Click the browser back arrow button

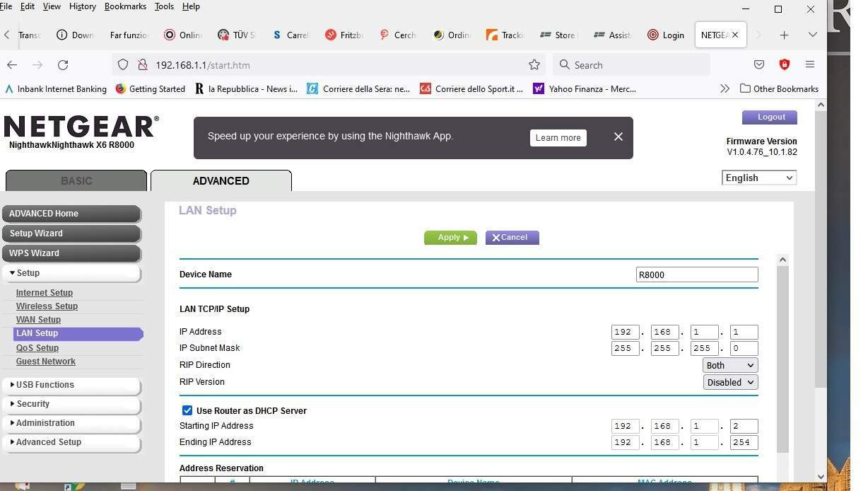(x=12, y=64)
